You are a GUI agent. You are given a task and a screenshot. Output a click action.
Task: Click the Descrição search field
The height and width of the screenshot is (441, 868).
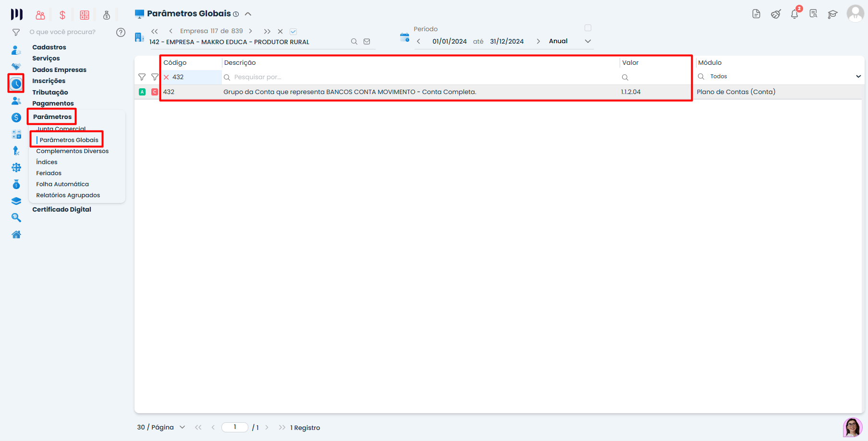[x=421, y=77]
